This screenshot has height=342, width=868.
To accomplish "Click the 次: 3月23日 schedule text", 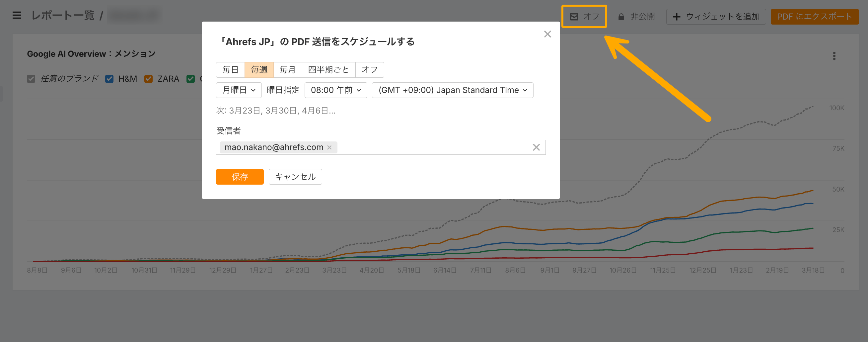I will (276, 111).
